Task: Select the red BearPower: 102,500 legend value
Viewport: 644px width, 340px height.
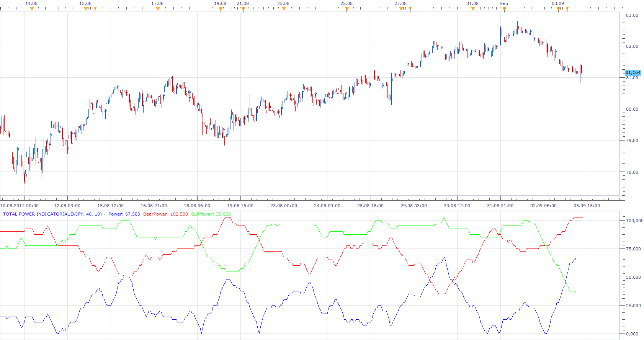Action: [x=165, y=214]
